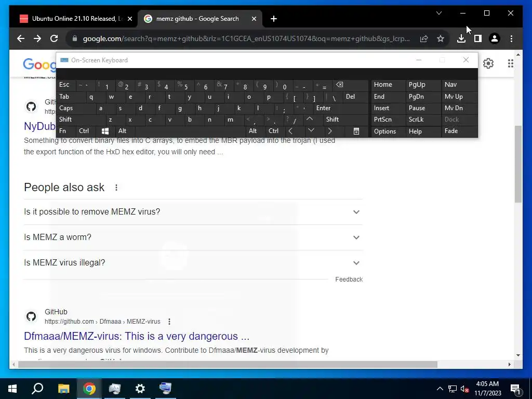Click the Google logo
The height and width of the screenshot is (399, 532).
[x=39, y=64]
